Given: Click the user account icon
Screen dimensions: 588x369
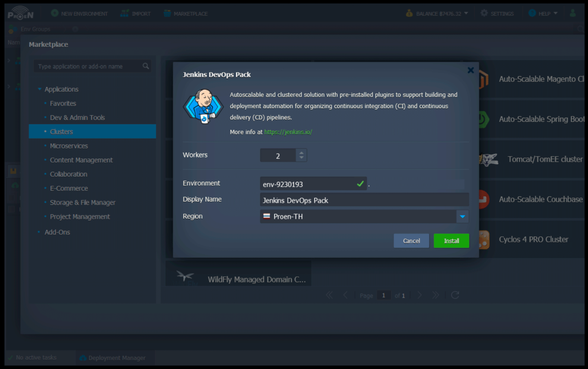Looking at the screenshot, I should pyautogui.click(x=573, y=13).
